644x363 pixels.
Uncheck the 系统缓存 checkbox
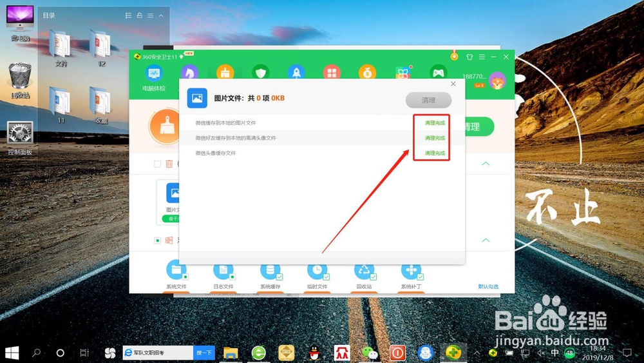[279, 277]
